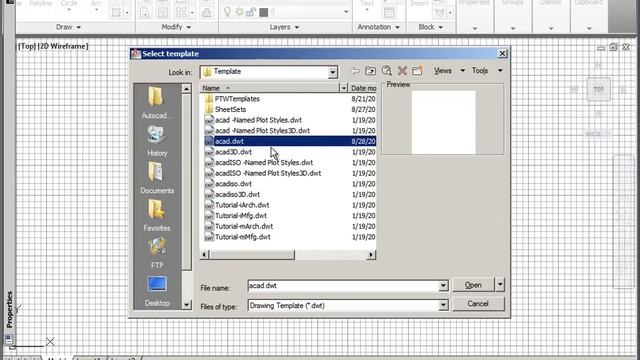Open the Tools dropdown menu
Viewport: 640px width, 360px height.
(x=487, y=71)
